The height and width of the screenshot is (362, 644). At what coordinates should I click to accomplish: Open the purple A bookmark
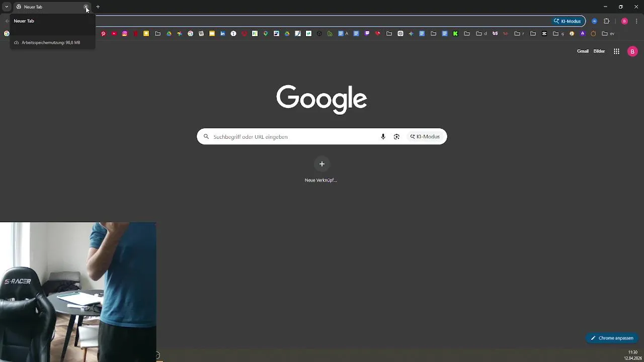[x=583, y=34]
